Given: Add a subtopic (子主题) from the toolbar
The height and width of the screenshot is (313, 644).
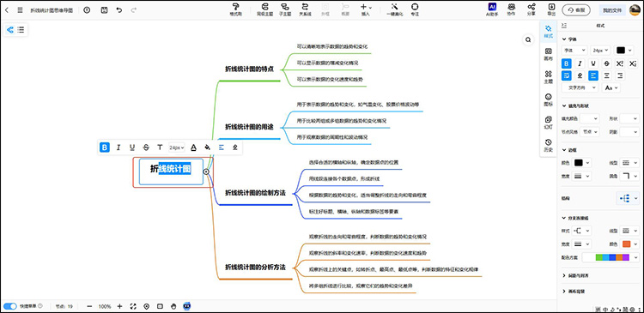Looking at the screenshot, I should [284, 9].
